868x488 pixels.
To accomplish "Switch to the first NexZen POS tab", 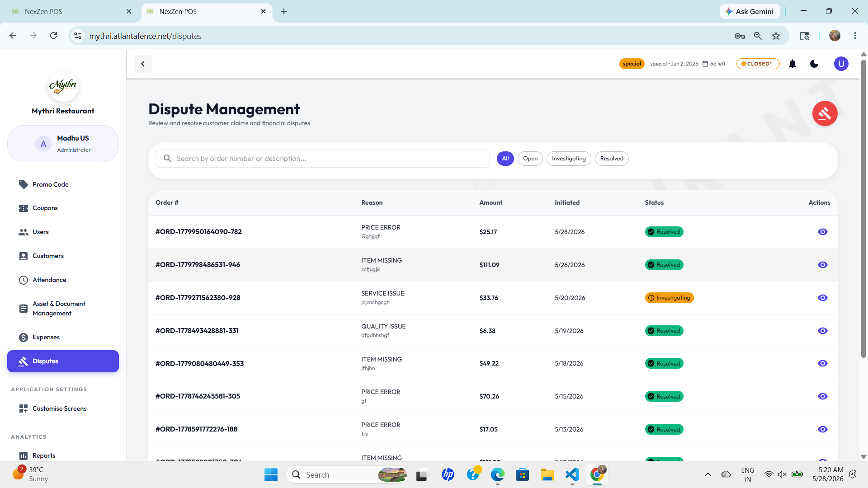I will (x=71, y=11).
